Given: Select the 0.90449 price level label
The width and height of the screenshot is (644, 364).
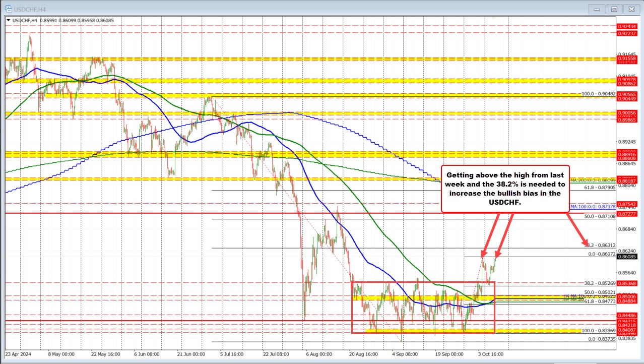Looking at the screenshot, I should (627, 99).
